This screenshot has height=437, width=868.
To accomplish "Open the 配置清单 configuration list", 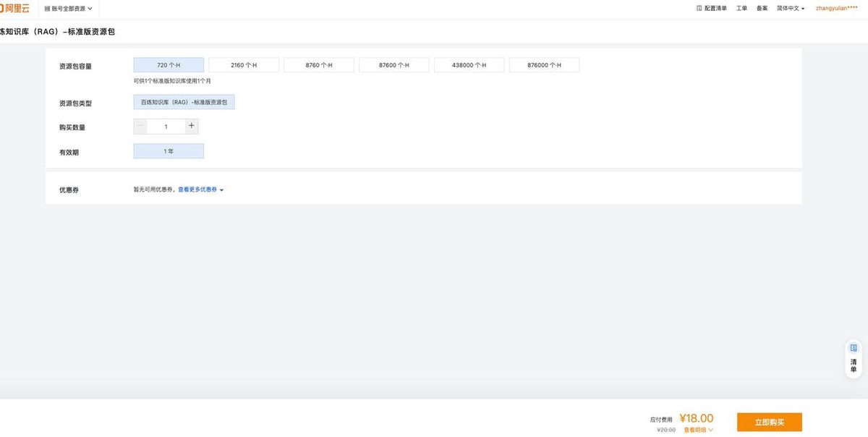I will (711, 9).
